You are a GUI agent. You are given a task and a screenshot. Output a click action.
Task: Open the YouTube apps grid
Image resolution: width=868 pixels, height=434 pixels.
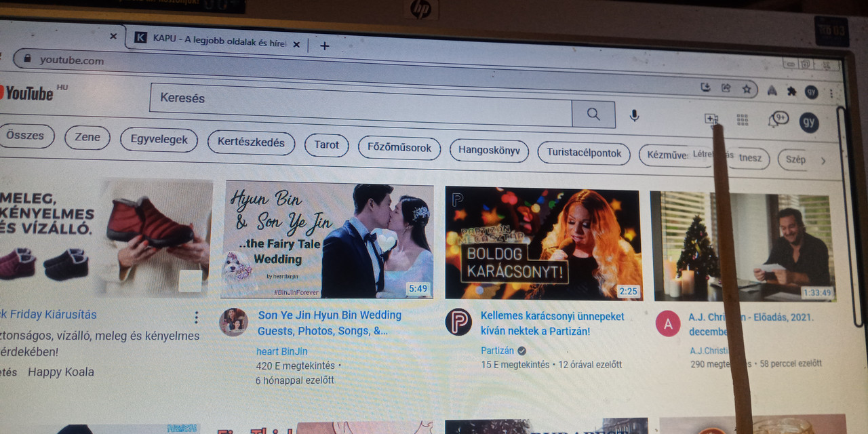pyautogui.click(x=743, y=120)
